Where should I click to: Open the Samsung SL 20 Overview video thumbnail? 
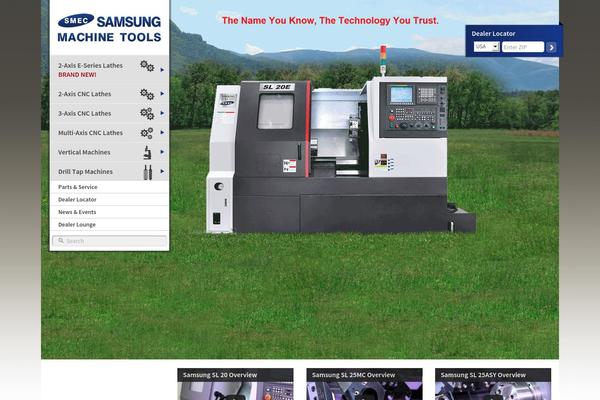point(235,384)
